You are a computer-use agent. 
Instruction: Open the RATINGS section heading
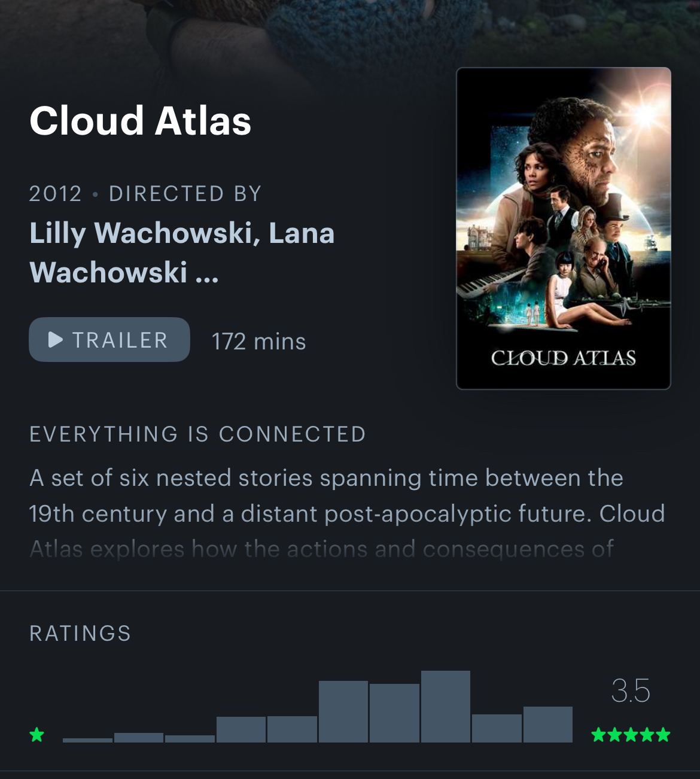[x=80, y=633]
